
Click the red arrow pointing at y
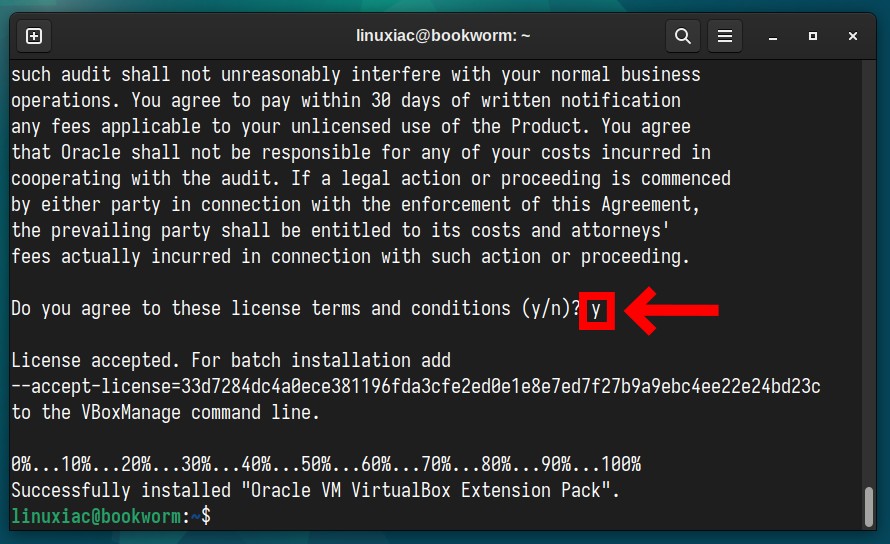(671, 310)
